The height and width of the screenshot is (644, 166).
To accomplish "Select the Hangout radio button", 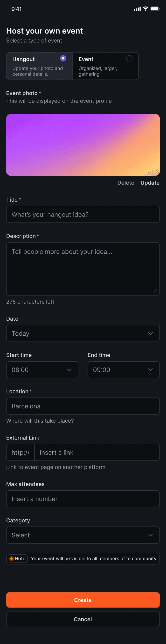I will pyautogui.click(x=63, y=58).
